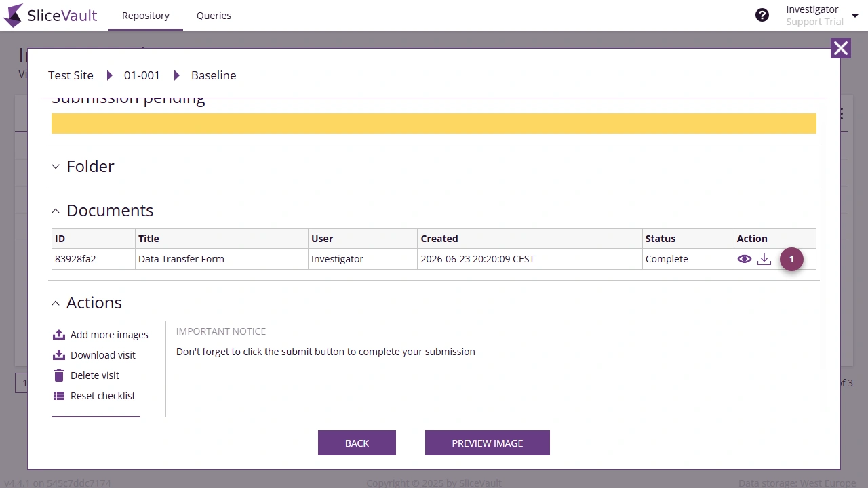
Task: Click the User column header
Action: (x=363, y=239)
